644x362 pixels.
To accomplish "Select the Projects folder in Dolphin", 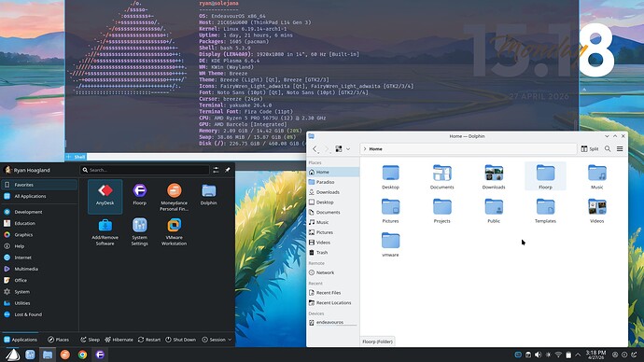I will click(441, 211).
